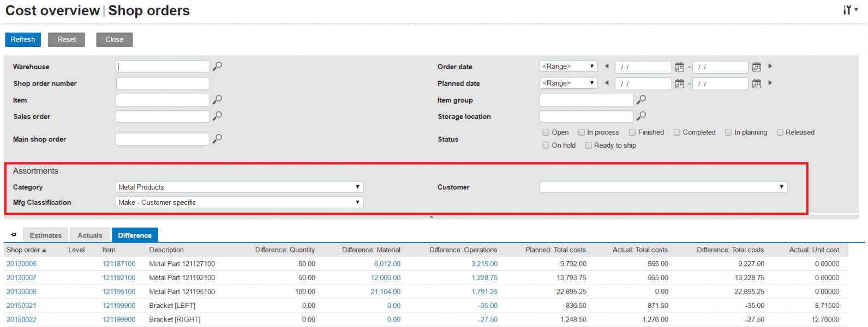Enable the Open status checkbox
This screenshot has height=327, width=868.
click(x=546, y=132)
